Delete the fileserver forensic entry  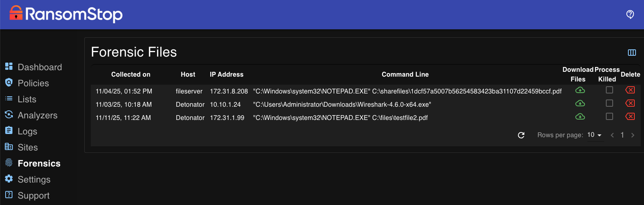click(x=630, y=90)
